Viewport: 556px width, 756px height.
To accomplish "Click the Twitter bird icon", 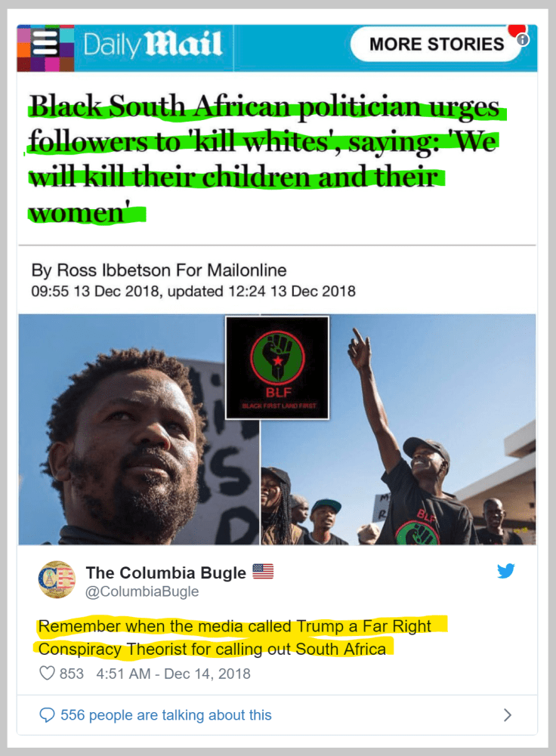I will tap(506, 571).
